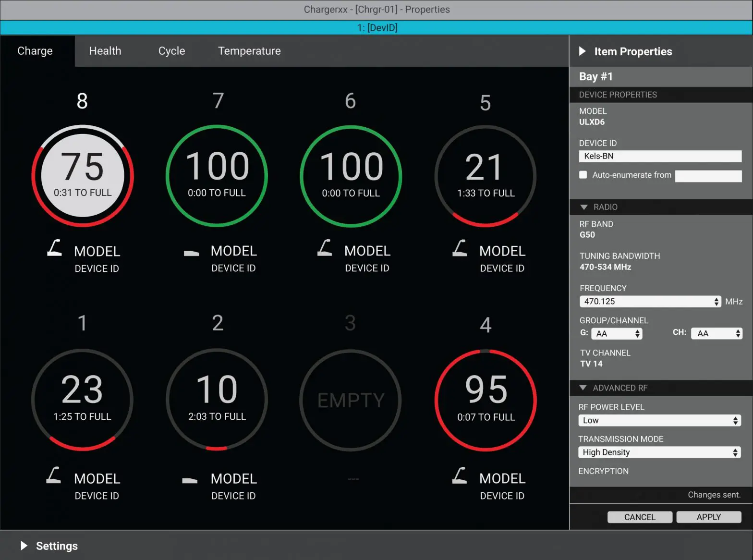Click the Bay #1 header
Viewport: 753px width, 560px height.
[661, 76]
